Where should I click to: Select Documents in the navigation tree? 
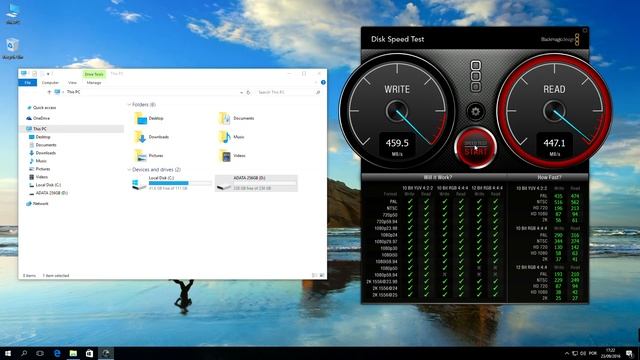[45, 145]
